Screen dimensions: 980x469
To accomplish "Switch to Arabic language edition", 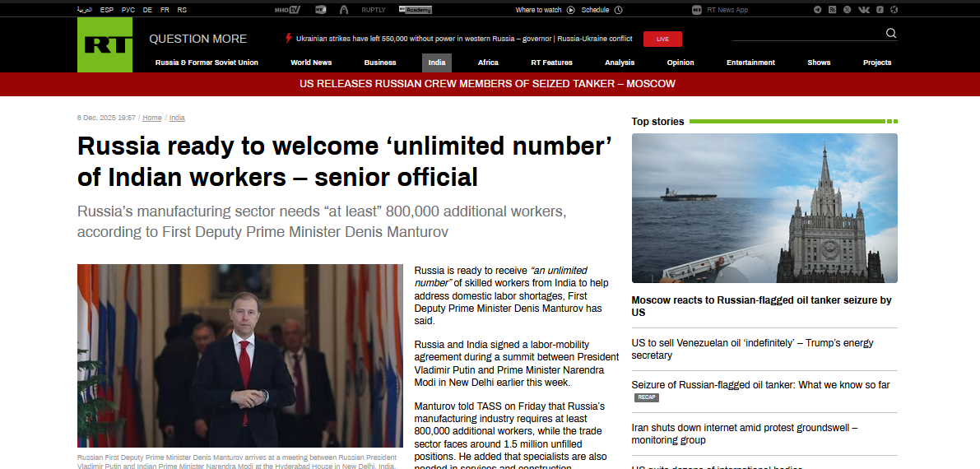I will pos(85,9).
